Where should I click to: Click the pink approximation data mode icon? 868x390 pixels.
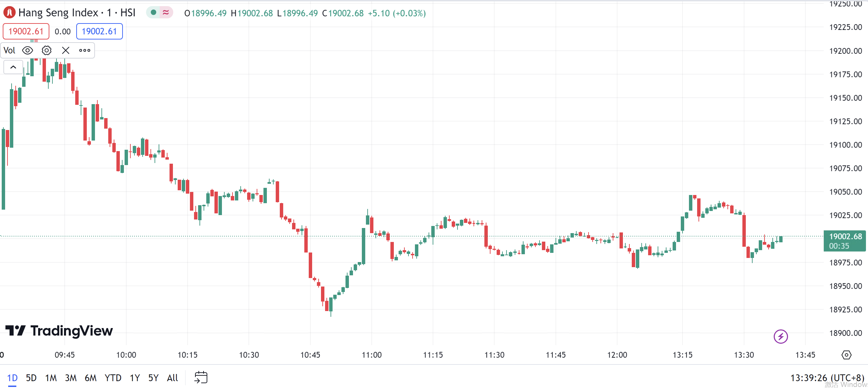(166, 13)
